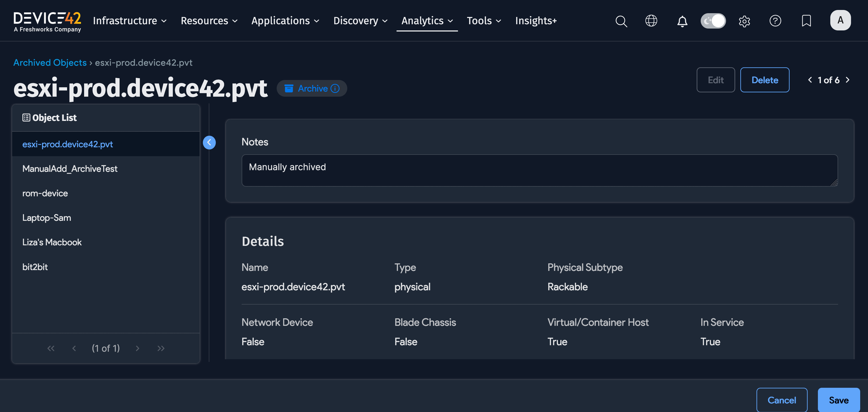Expand the Infrastructure dropdown menu
The height and width of the screenshot is (412, 868).
130,21
